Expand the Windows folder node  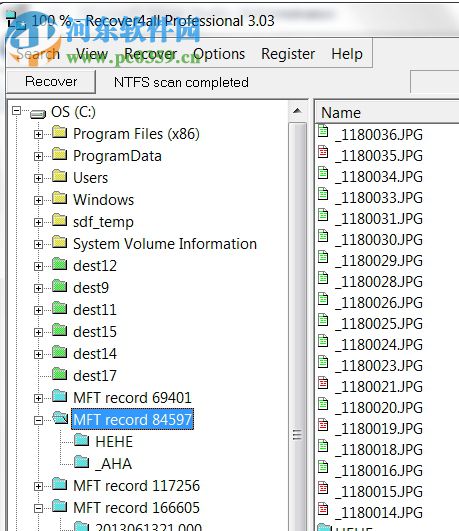[38, 200]
